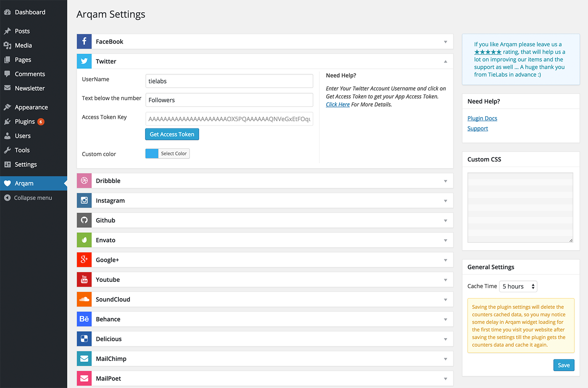Follow the Click Here help link
588x388 pixels.
pyautogui.click(x=338, y=104)
